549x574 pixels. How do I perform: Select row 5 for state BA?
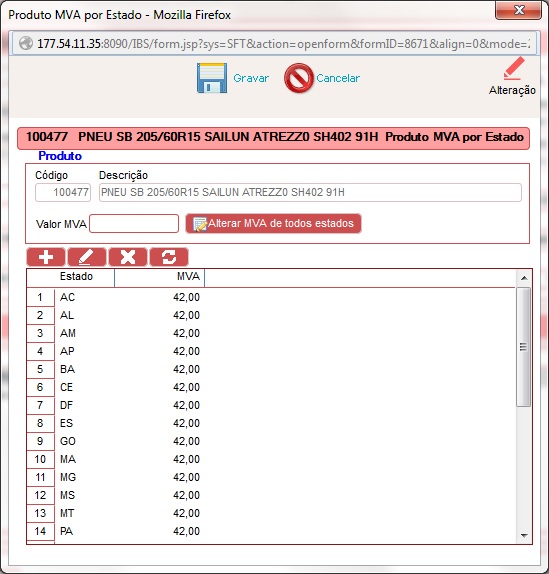[x=271, y=369]
